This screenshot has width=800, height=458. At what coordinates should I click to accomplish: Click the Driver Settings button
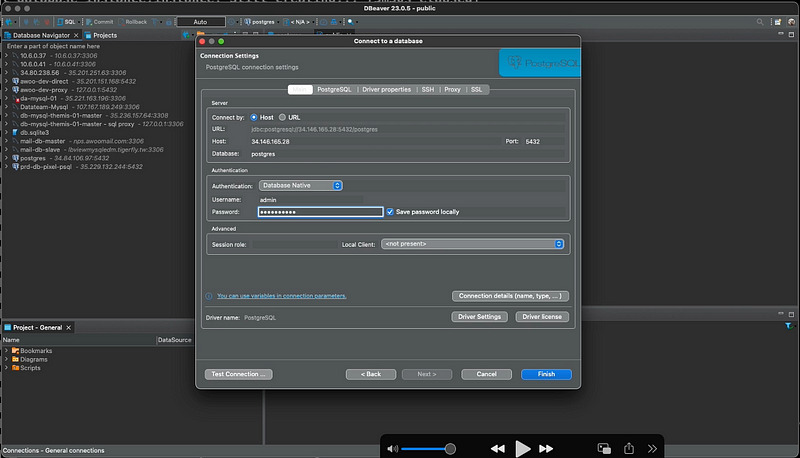(479, 317)
